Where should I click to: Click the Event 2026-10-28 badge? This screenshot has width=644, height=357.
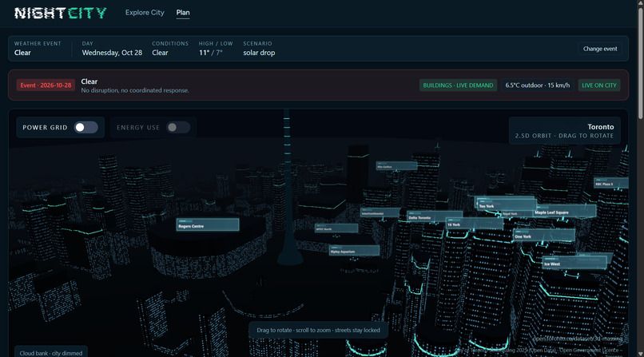46,85
